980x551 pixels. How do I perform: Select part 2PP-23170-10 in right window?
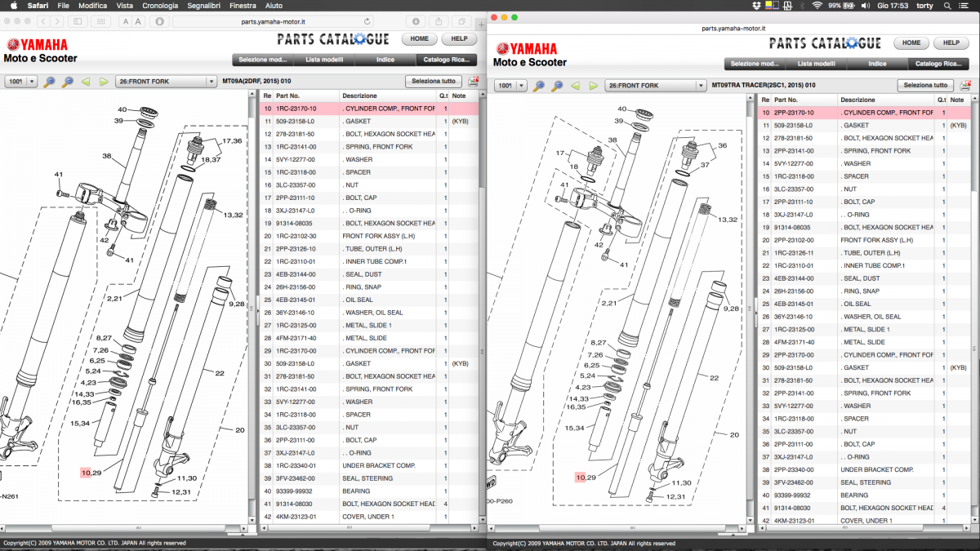pyautogui.click(x=865, y=113)
